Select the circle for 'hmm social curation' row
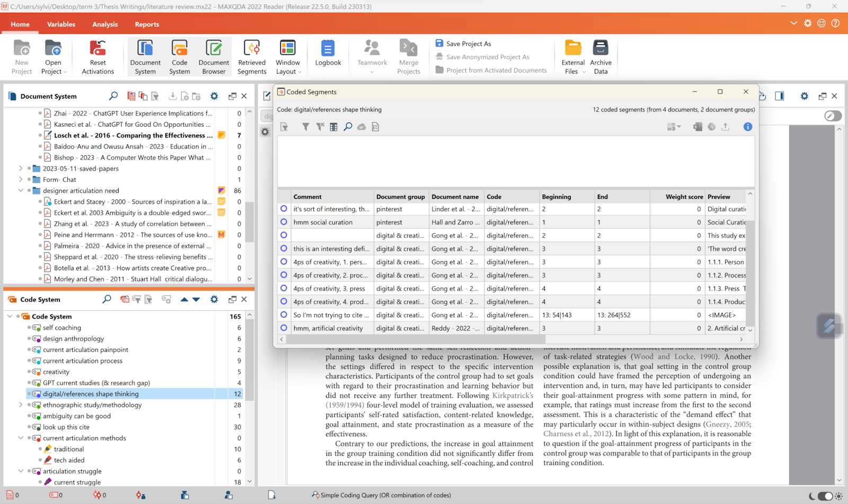This screenshot has width=848, height=504. [284, 222]
